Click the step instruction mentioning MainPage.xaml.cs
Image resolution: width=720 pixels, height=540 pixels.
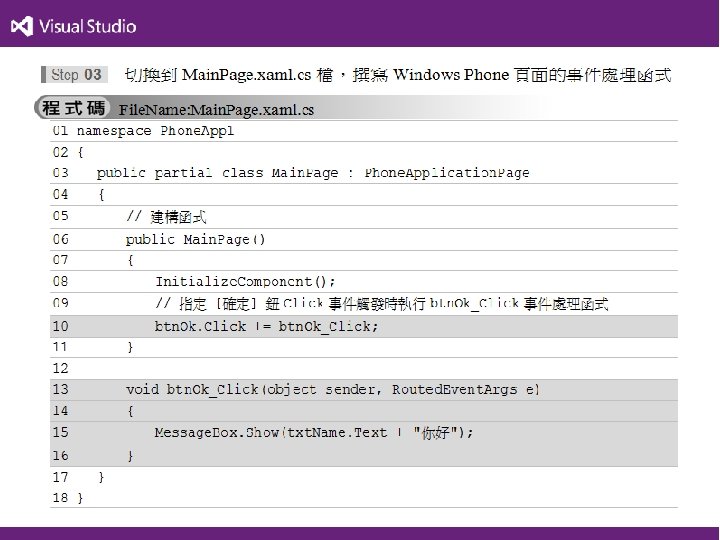click(398, 75)
